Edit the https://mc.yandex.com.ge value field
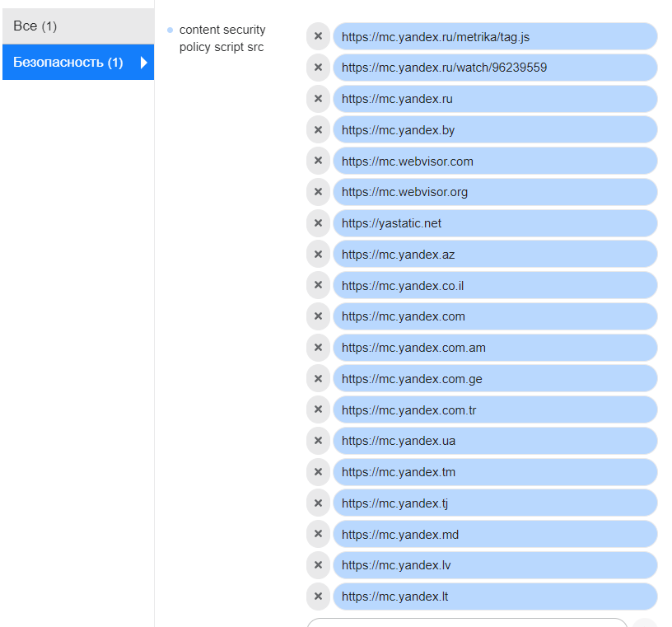This screenshot has width=672, height=627. tap(495, 379)
